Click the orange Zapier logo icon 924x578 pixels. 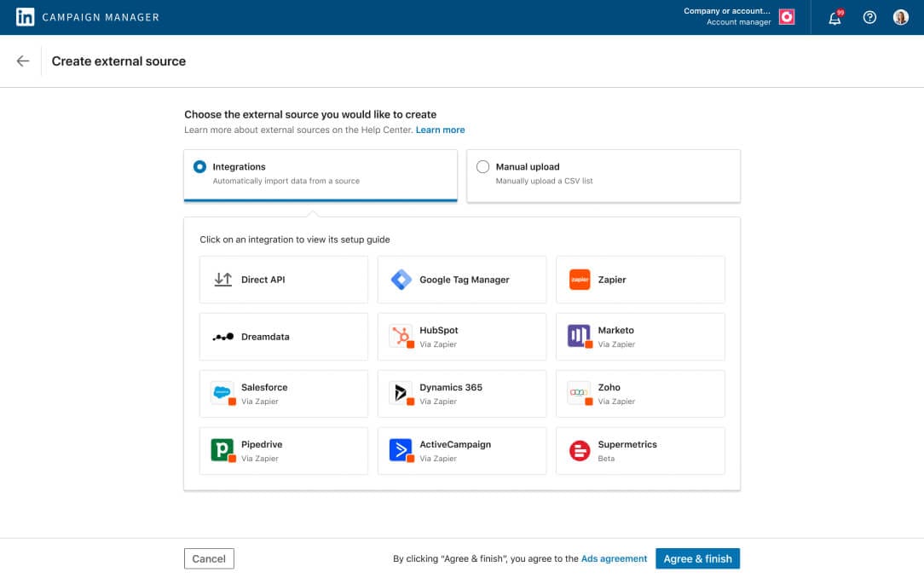pos(580,280)
